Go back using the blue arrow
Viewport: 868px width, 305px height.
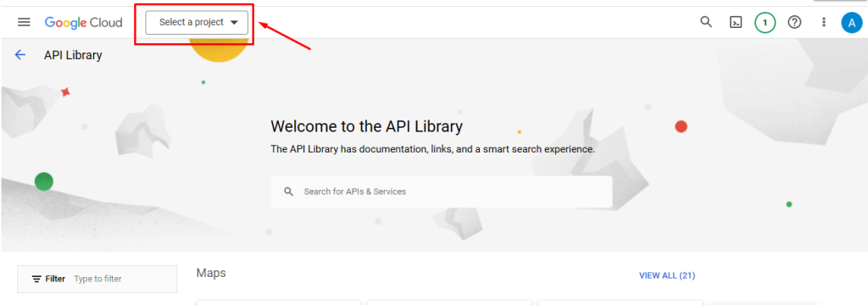click(20, 54)
